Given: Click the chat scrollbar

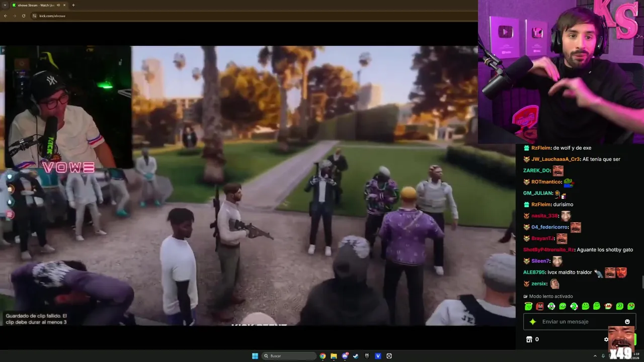Looking at the screenshot, I should tap(642, 283).
